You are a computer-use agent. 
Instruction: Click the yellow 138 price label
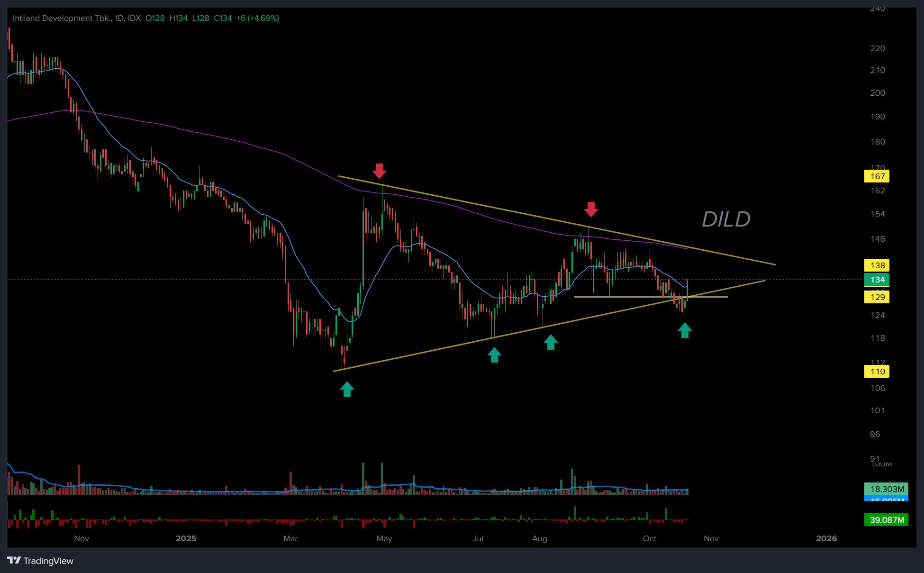877,265
